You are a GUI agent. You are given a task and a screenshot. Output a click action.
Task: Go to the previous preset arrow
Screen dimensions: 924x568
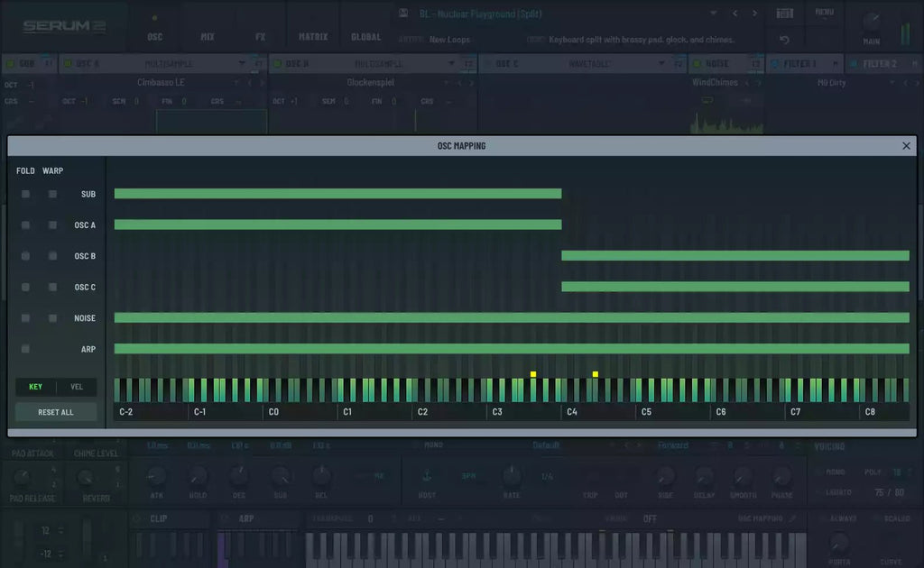pos(735,14)
